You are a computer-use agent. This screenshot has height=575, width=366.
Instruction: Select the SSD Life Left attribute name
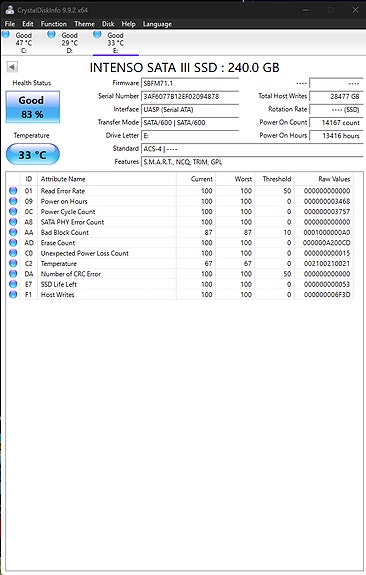click(59, 284)
